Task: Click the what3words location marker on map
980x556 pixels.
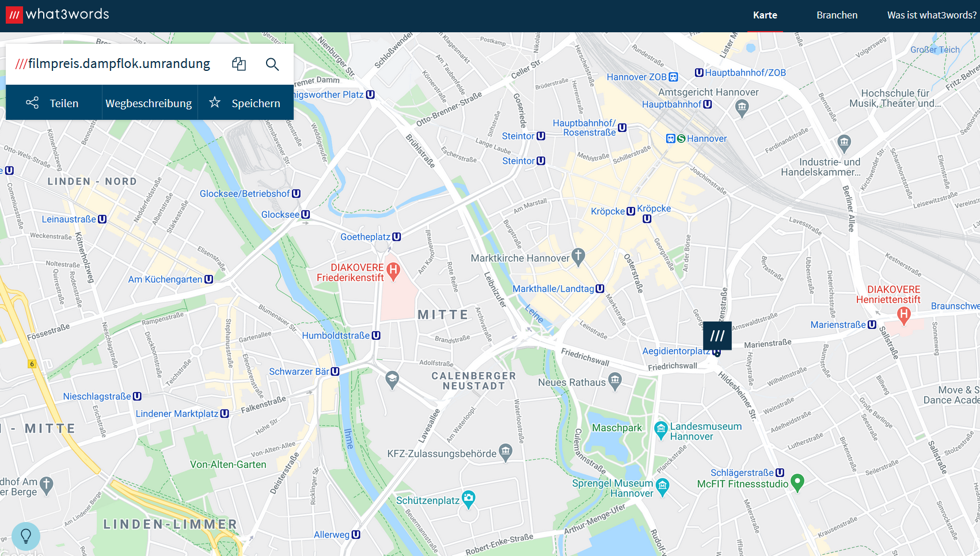Action: coord(717,336)
